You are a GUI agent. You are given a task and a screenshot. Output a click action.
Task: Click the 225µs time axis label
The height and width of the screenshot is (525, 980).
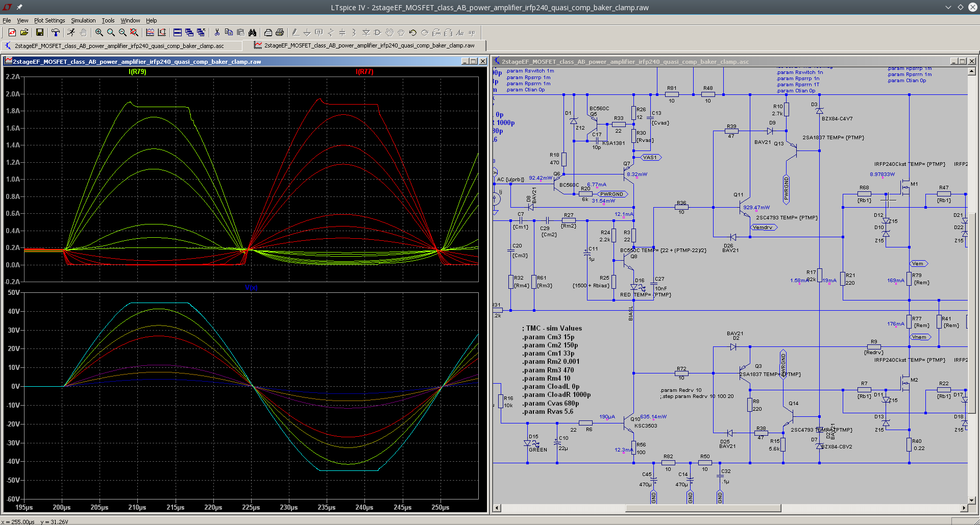coord(251,508)
